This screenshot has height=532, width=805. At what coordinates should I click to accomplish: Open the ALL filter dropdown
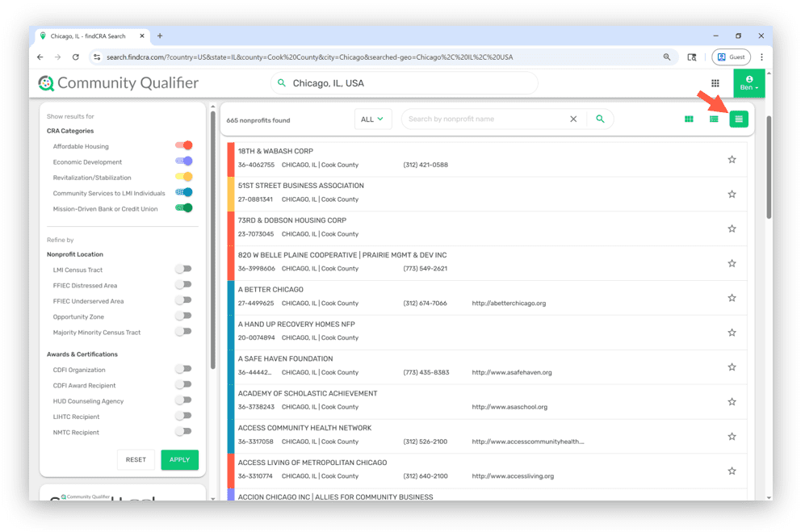(x=373, y=119)
